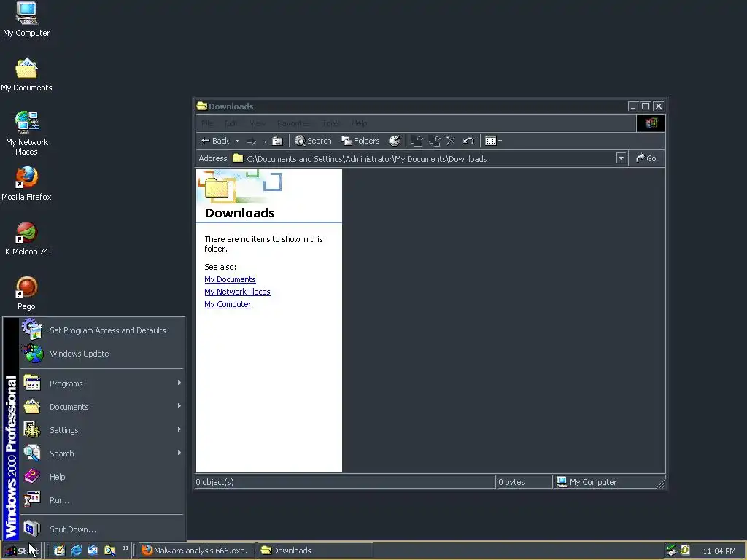This screenshot has width=747, height=560.
Task: Open Windows Update from Start menu
Action: click(x=102, y=354)
